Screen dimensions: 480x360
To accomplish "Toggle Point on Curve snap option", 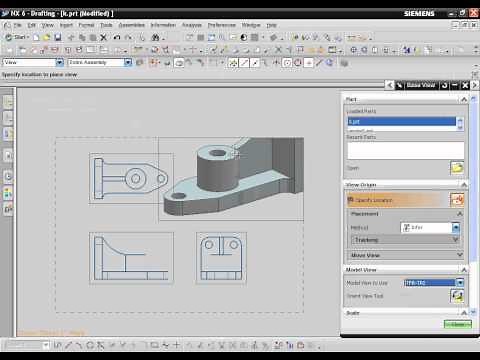I will pos(319,63).
